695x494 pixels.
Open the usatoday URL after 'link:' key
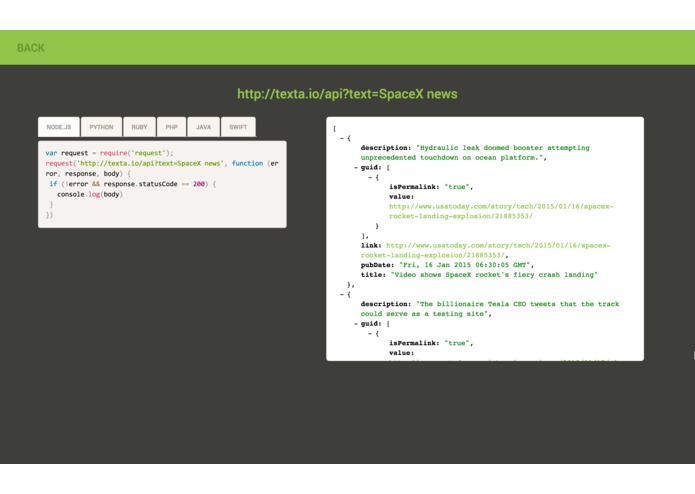pyautogui.click(x=485, y=250)
